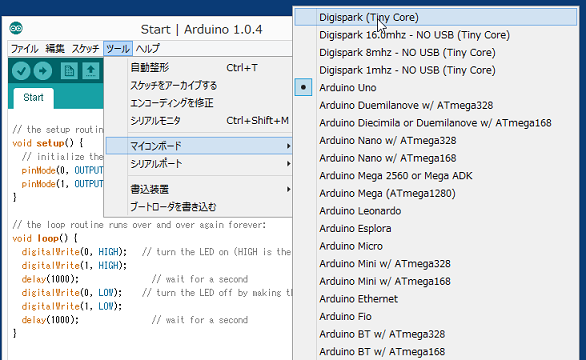Select Arduino Nano w/ ATmega328
Viewport: 586px width, 360px height.
pos(435,140)
